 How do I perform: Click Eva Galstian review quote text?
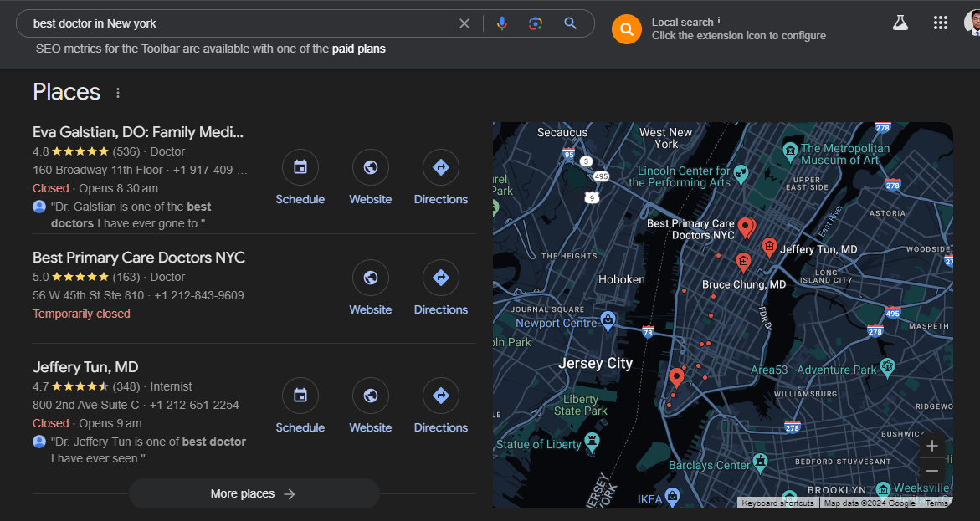coord(131,215)
